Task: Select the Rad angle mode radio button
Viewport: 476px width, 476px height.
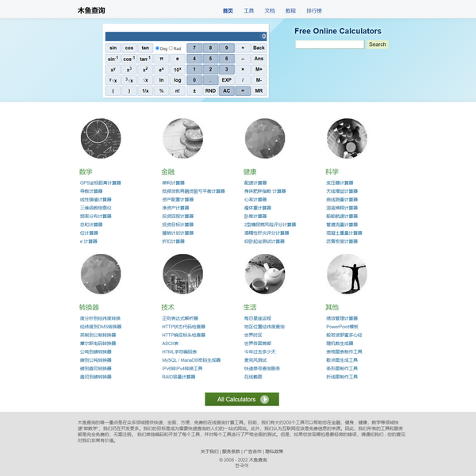Action: coord(171,48)
